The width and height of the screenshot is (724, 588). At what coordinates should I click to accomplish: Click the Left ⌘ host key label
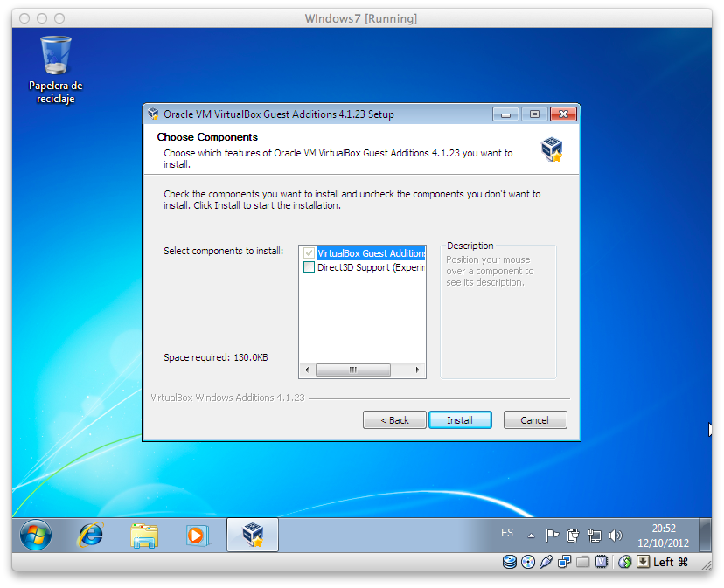pyautogui.click(x=671, y=562)
